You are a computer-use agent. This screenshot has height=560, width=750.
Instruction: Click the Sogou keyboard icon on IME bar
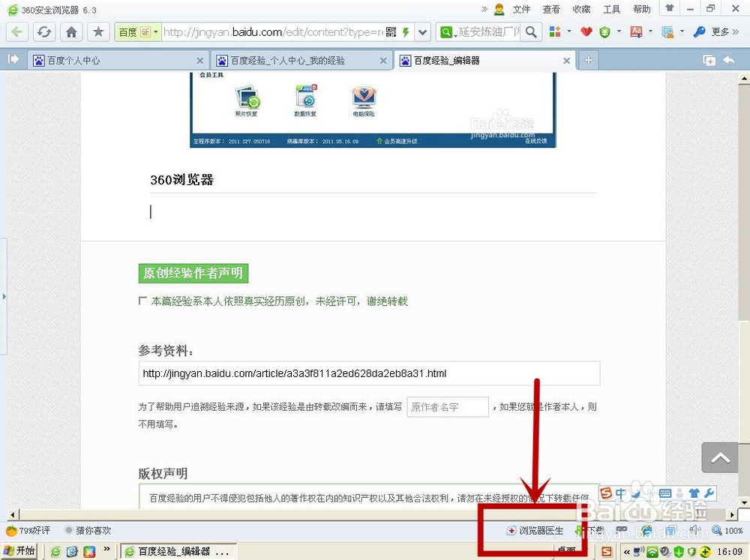click(x=664, y=493)
